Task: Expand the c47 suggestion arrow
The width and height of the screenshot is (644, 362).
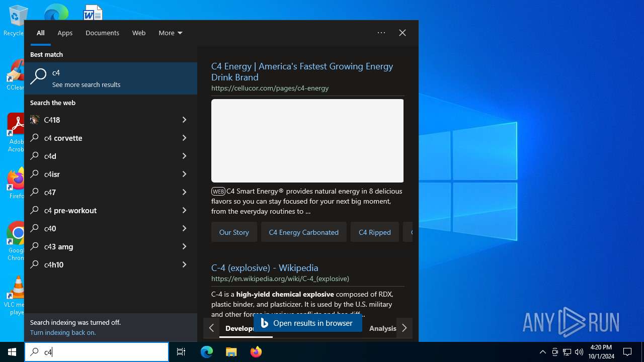Action: 184,192
